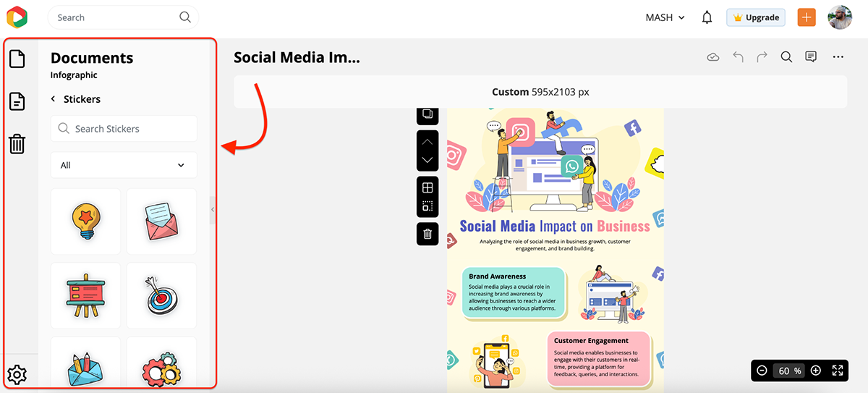Open settings gear in left sidebar
The width and height of the screenshot is (868, 393).
click(x=17, y=374)
